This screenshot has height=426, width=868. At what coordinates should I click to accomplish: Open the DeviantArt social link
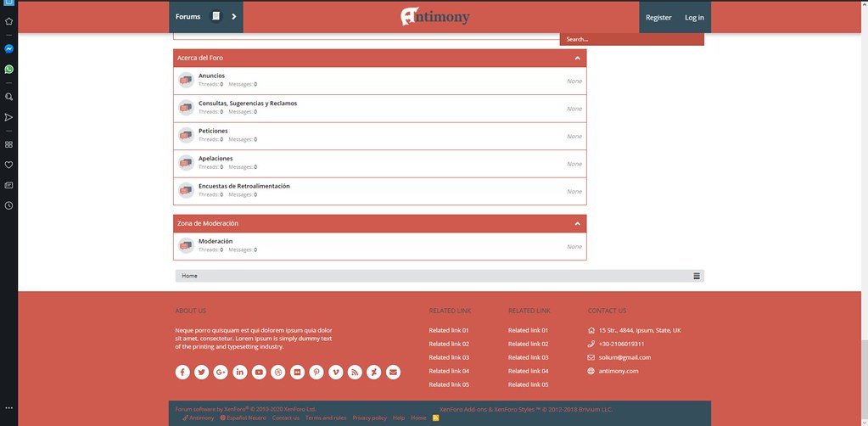click(x=373, y=373)
